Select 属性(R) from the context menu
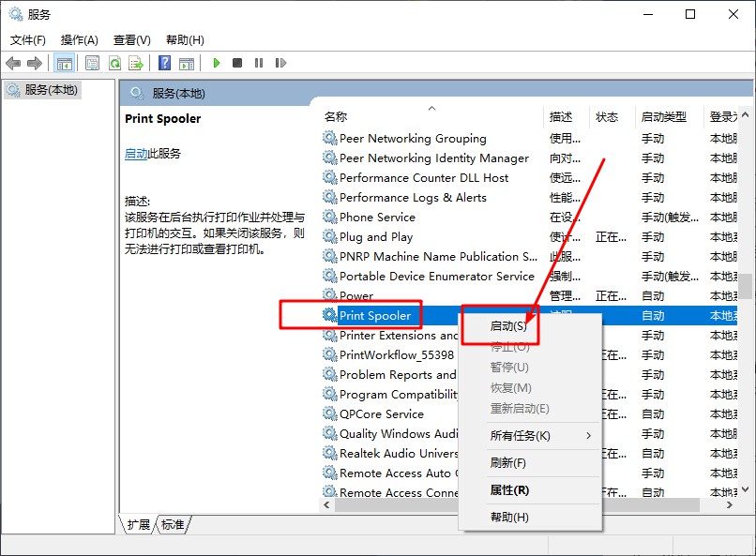The height and width of the screenshot is (556, 756). click(x=509, y=490)
